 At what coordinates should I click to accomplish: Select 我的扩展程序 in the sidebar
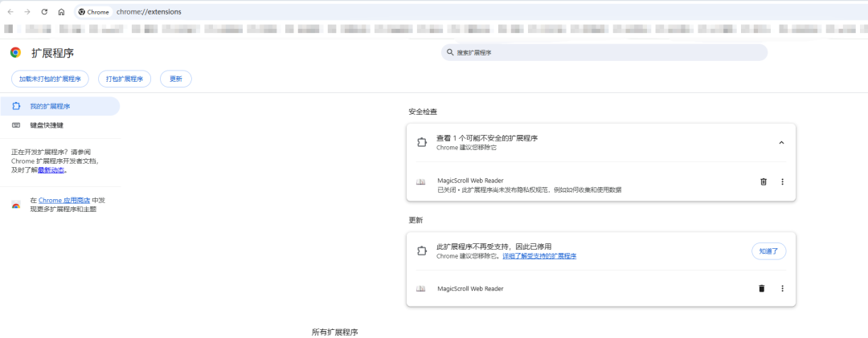[50, 106]
